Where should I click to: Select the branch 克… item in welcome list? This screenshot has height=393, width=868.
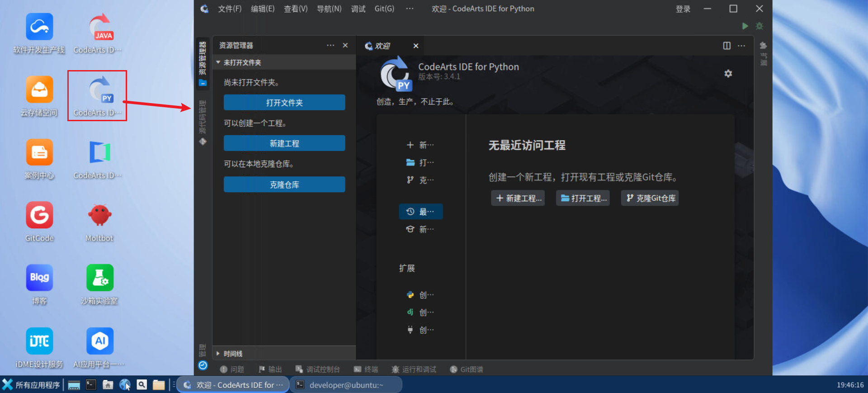pyautogui.click(x=420, y=180)
